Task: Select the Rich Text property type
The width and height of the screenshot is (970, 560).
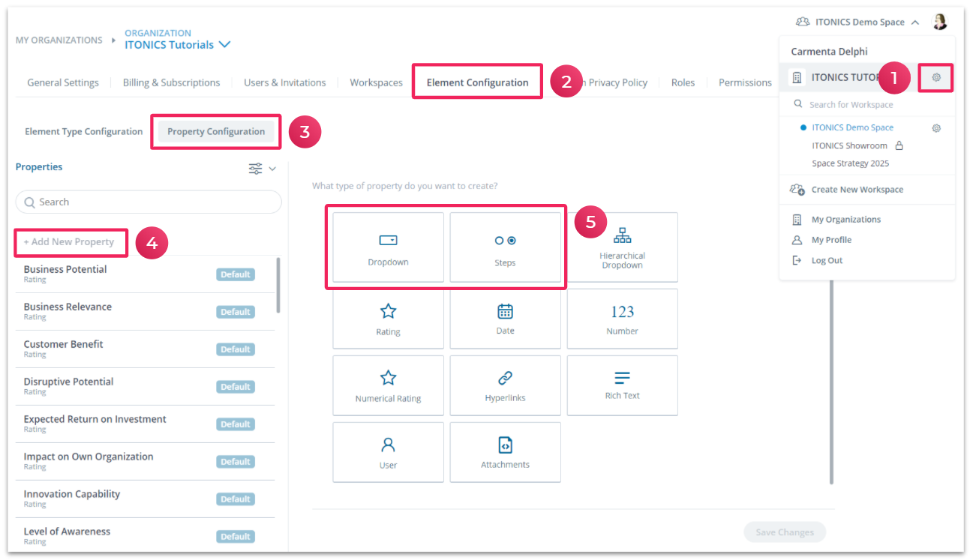Action: 622,385
